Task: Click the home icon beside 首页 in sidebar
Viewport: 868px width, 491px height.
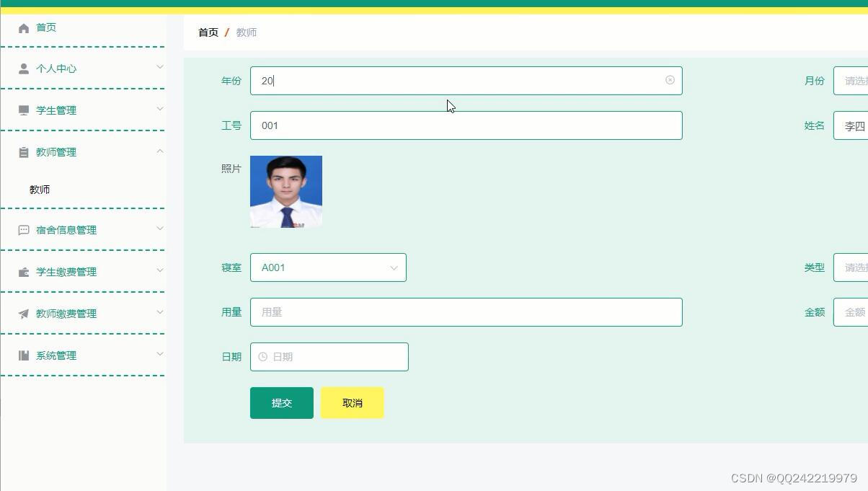Action: click(24, 27)
